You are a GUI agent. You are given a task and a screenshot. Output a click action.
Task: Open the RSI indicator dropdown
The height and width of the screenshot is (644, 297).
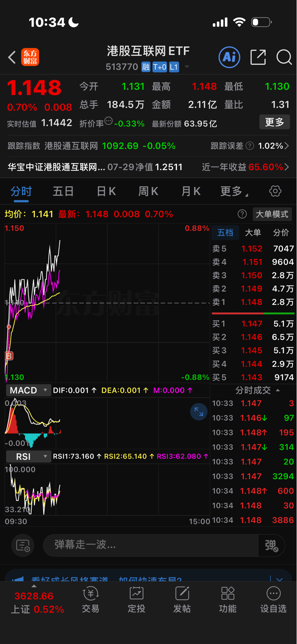(28, 456)
